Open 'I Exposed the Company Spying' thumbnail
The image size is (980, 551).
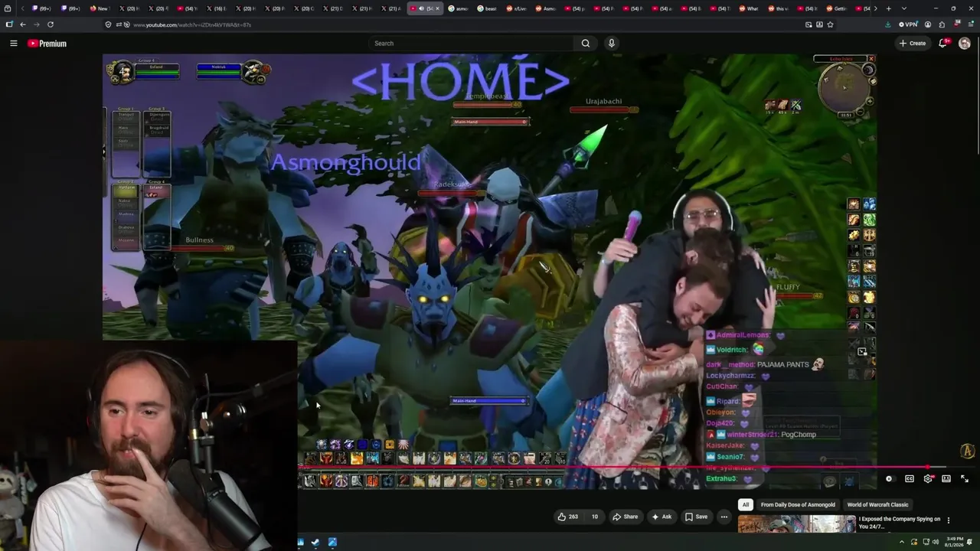tap(796, 523)
